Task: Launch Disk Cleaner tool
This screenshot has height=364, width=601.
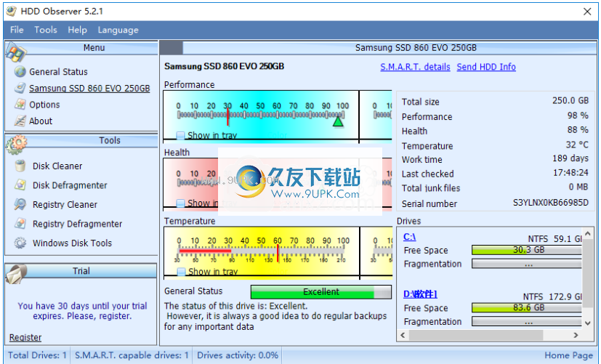Action: [57, 166]
